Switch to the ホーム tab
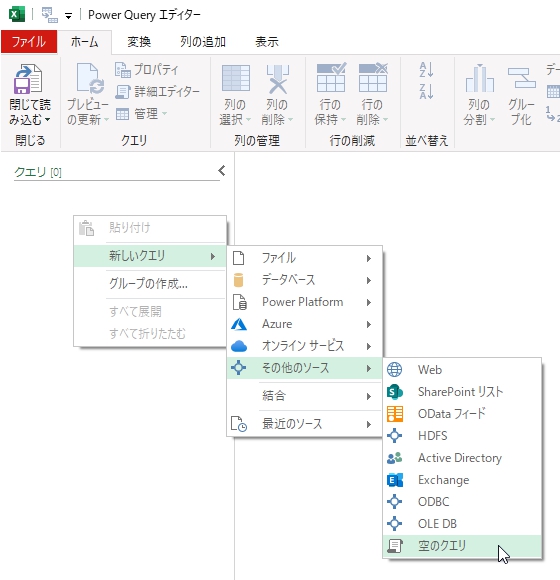 [x=85, y=42]
